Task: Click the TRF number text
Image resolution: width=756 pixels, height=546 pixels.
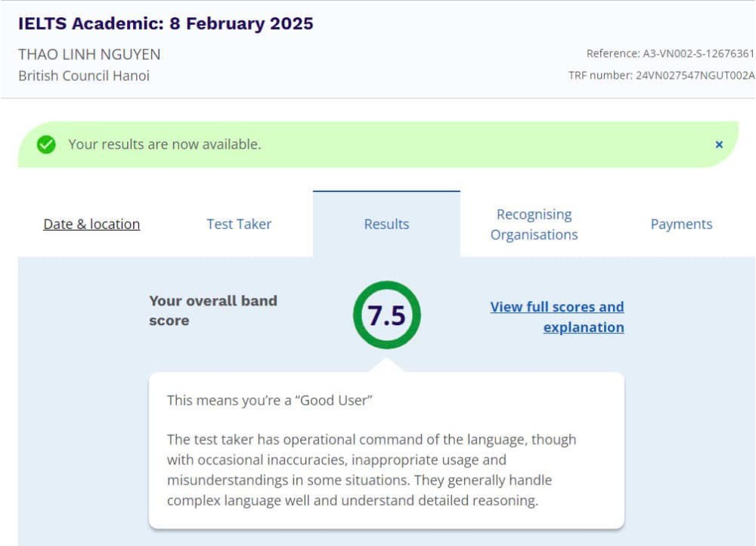Action: coord(661,76)
